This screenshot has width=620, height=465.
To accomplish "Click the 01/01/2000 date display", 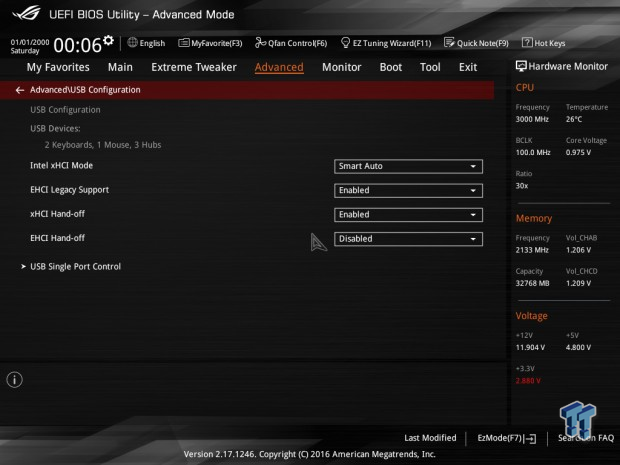I will [30, 42].
